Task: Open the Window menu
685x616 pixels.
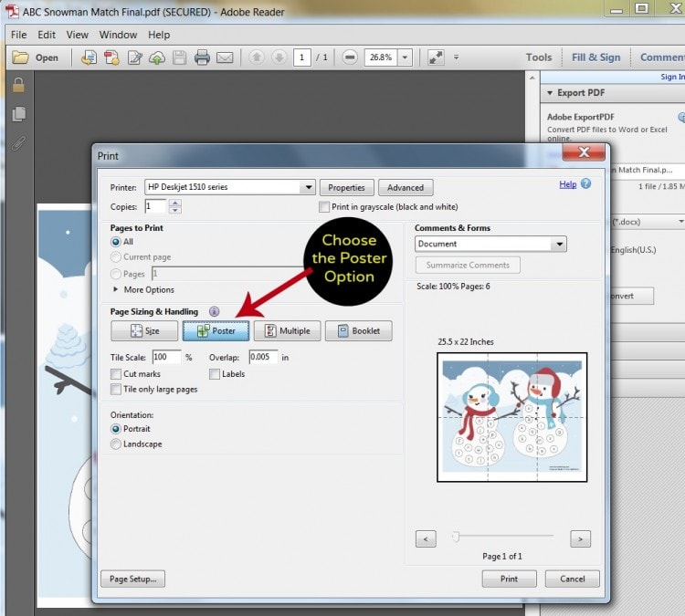Action: (118, 35)
